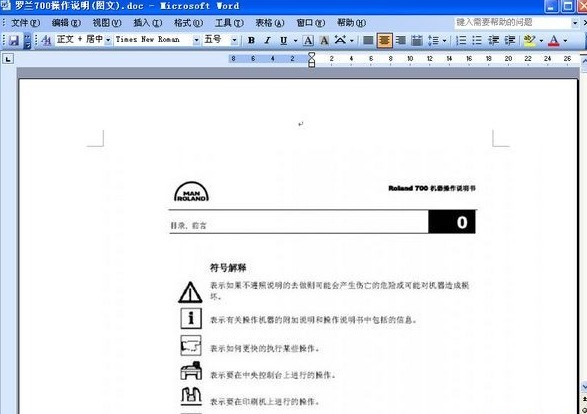Toggle Bullets list
Viewport: 587px width, 414px height.
tap(477, 40)
